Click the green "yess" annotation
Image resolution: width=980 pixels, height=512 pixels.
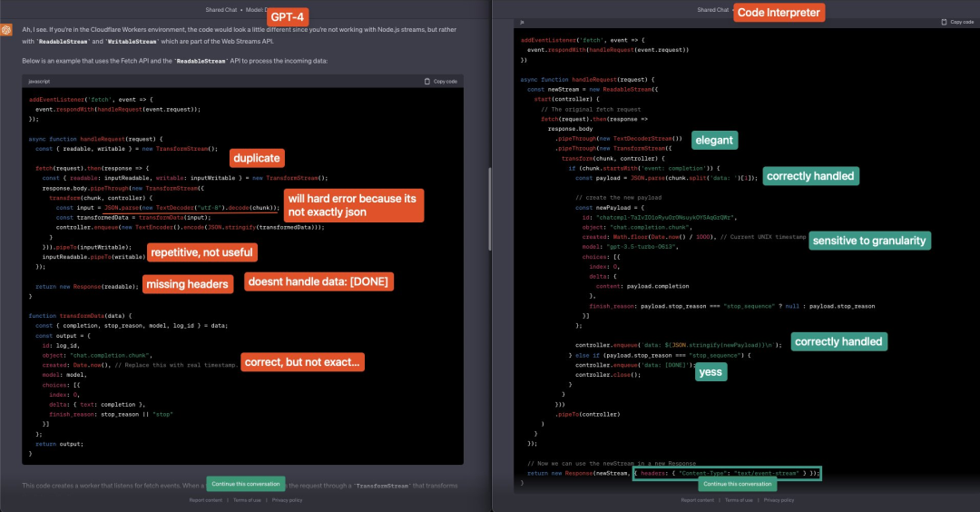[710, 372]
